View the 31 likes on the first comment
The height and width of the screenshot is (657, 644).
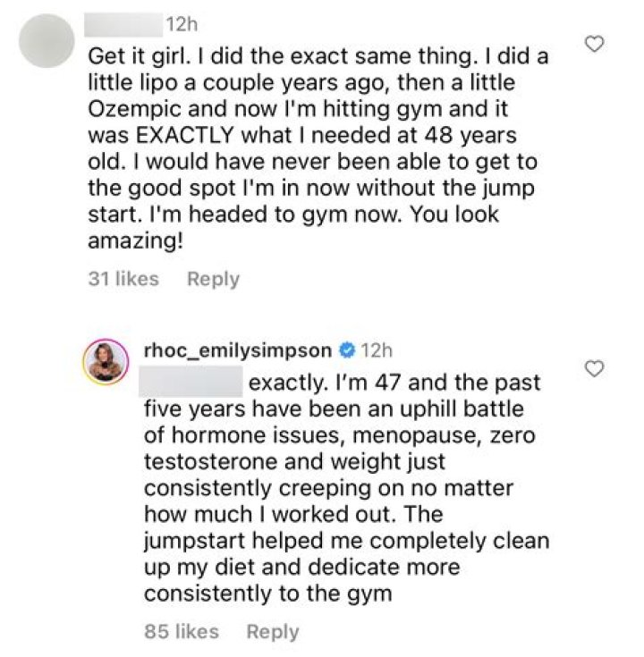click(x=123, y=279)
